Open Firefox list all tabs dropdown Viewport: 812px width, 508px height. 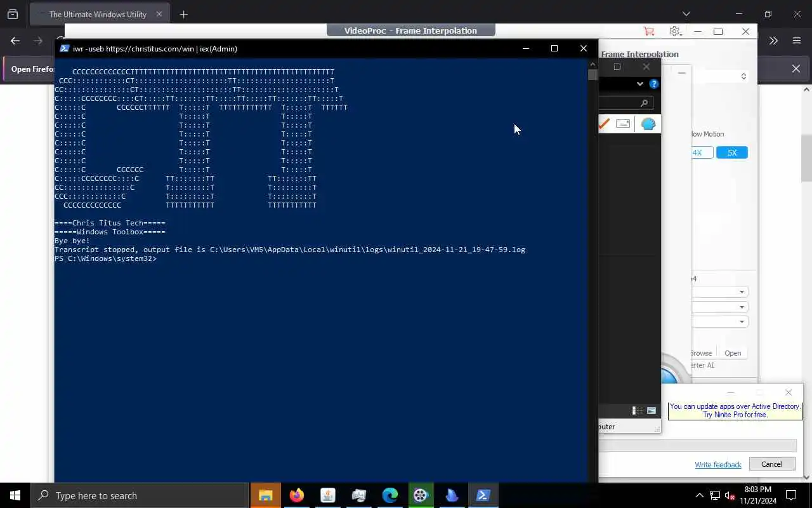tap(686, 14)
